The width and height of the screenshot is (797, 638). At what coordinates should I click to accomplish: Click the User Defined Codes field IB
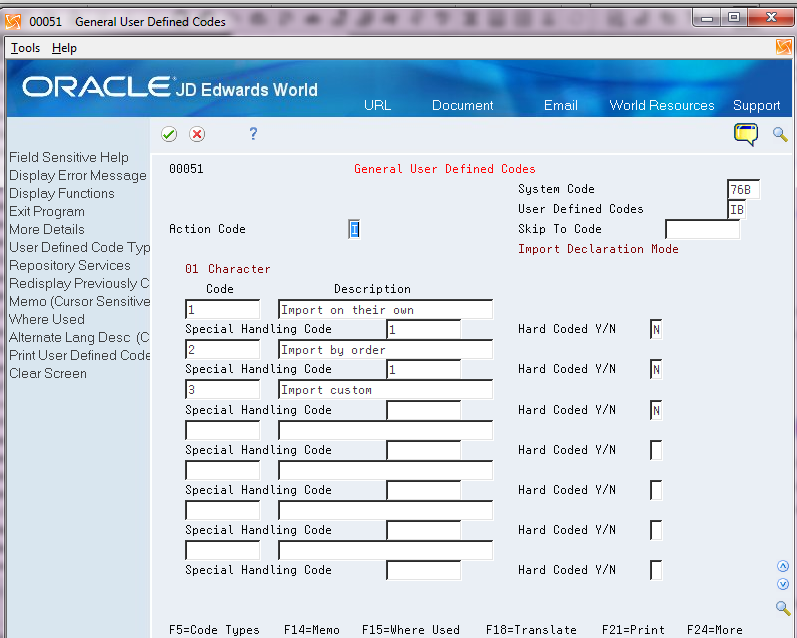(x=737, y=209)
